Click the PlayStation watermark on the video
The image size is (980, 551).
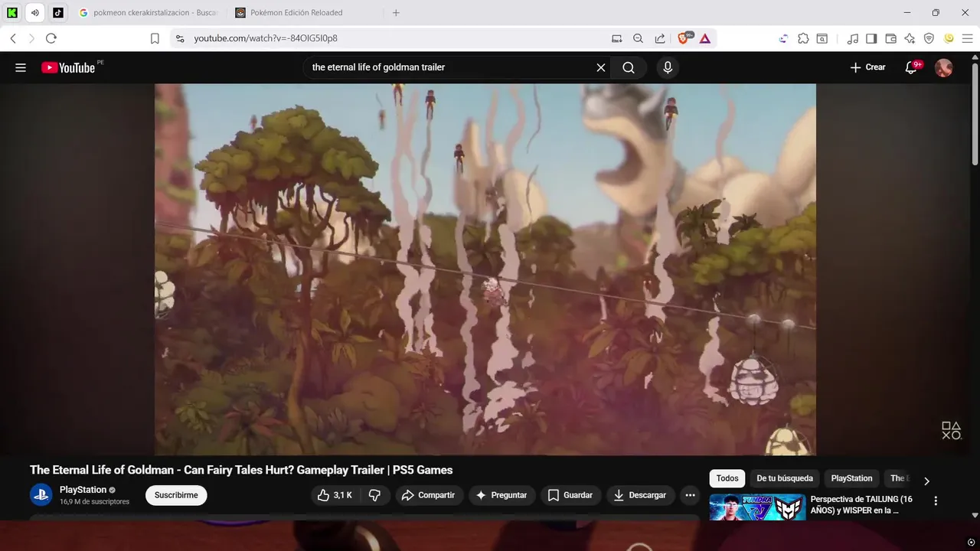951,430
